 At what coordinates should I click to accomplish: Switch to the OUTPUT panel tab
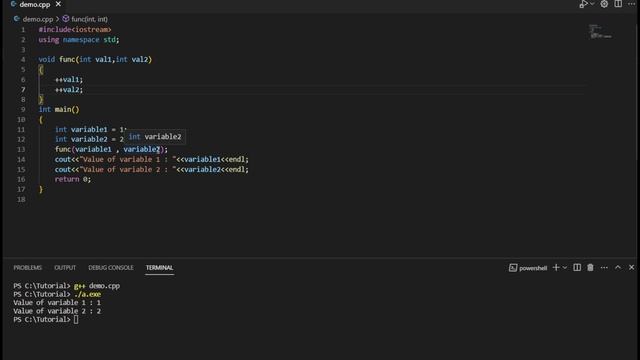pos(65,268)
